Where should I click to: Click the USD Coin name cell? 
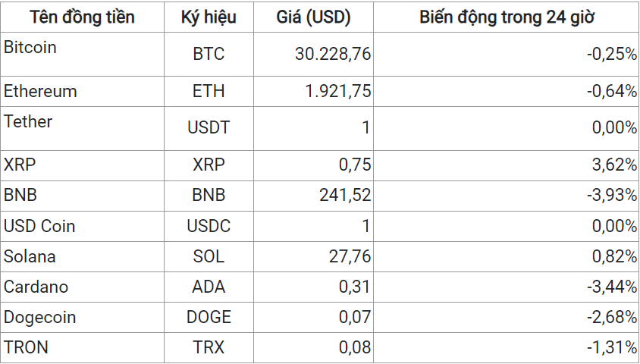point(39,226)
